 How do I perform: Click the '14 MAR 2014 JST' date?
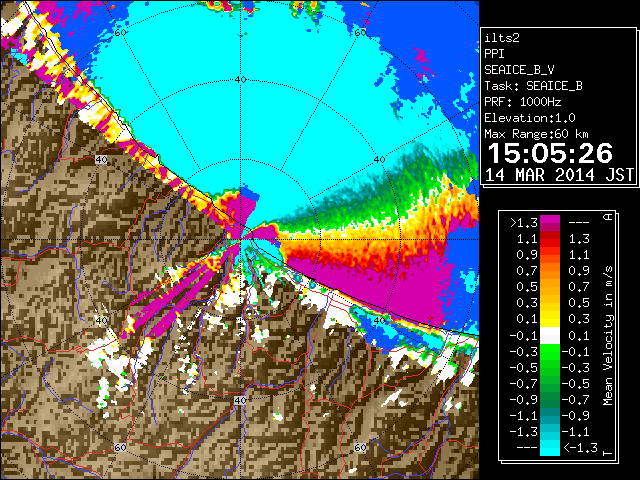pyautogui.click(x=559, y=175)
